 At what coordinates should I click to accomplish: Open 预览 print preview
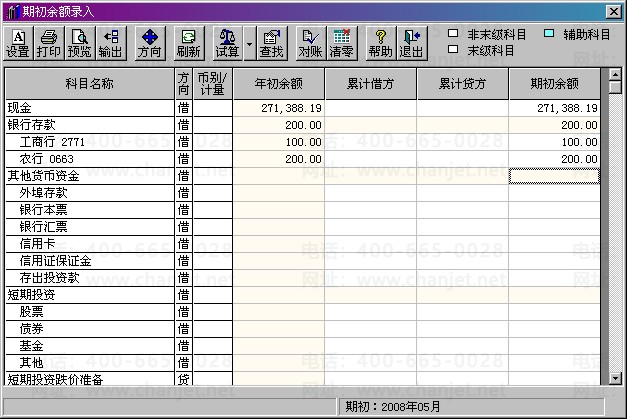pos(80,44)
